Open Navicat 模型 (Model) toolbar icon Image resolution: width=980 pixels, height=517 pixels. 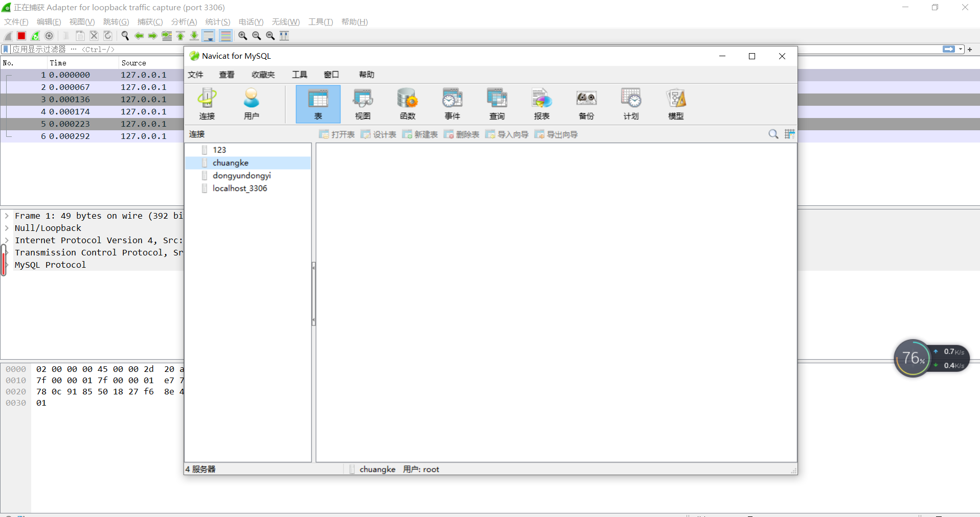click(x=676, y=104)
